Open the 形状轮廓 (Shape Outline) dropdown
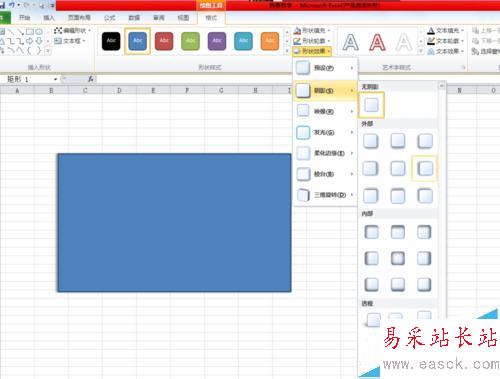 click(x=312, y=41)
